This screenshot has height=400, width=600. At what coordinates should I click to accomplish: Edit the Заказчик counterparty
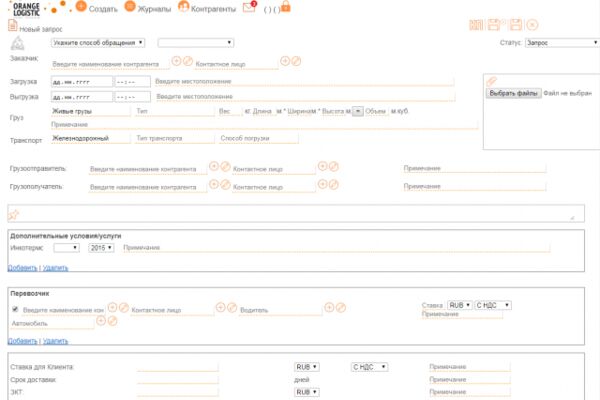click(188, 61)
